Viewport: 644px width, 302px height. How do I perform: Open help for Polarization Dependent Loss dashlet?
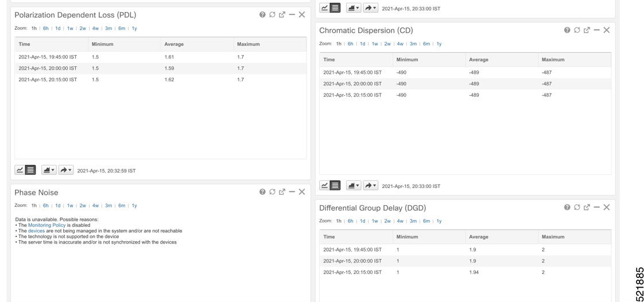pos(262,15)
